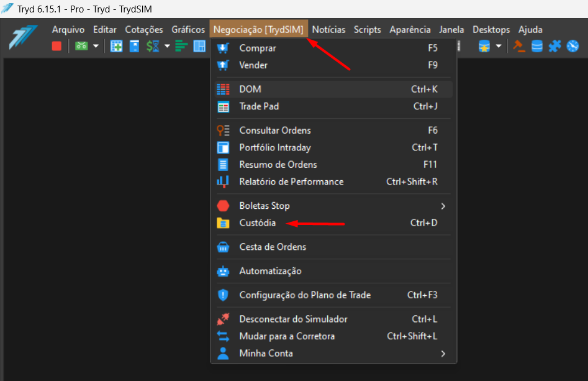Expand the Boletas Stop submenu
The image size is (588, 381).
(x=333, y=206)
